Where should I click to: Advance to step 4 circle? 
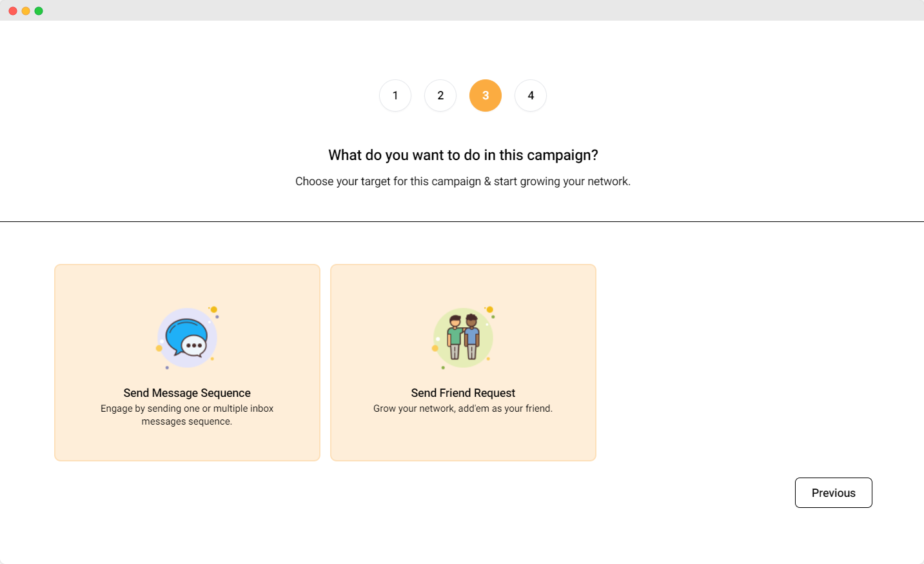531,96
